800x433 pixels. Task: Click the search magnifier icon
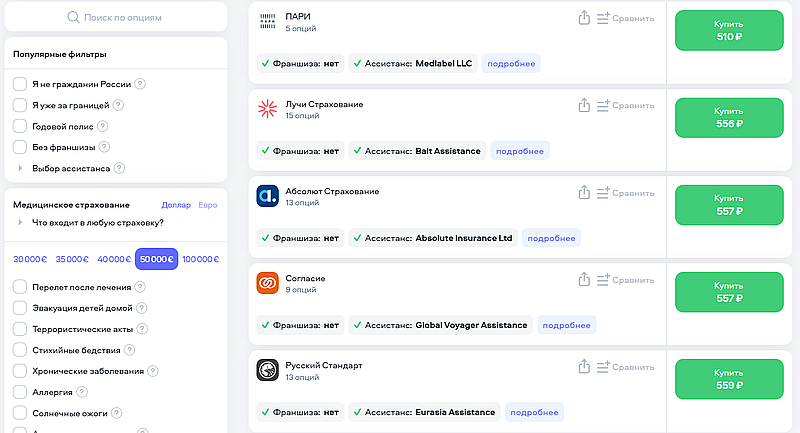tap(73, 17)
